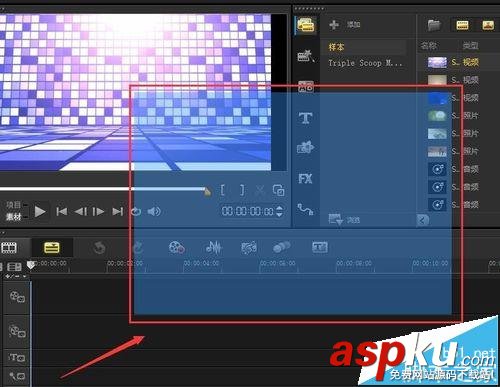The image size is (500, 387).
Task: Jump to the end of the clip
Action: click(117, 211)
